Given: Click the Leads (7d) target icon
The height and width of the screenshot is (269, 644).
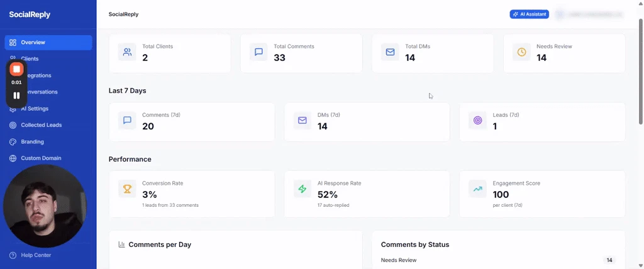Looking at the screenshot, I should click(x=478, y=120).
